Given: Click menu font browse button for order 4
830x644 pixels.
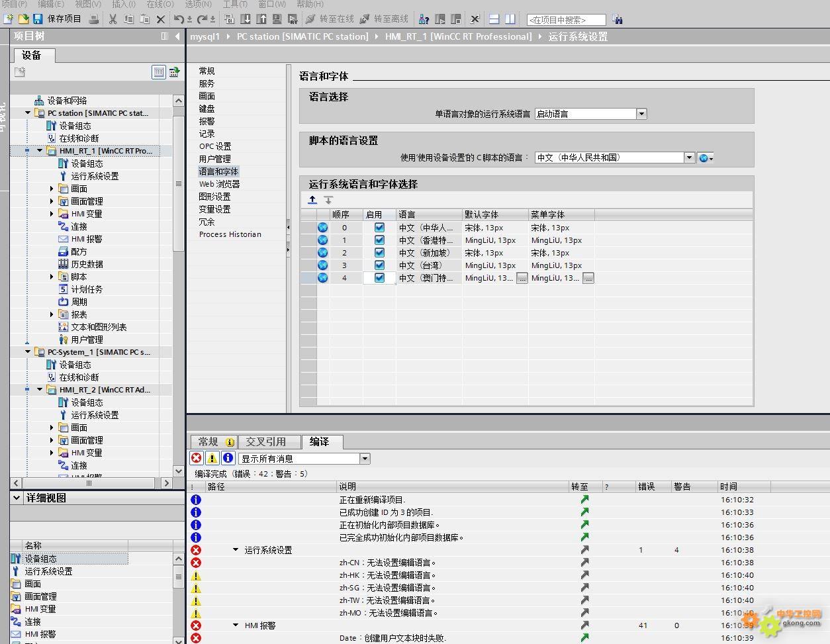Looking at the screenshot, I should (x=588, y=278).
